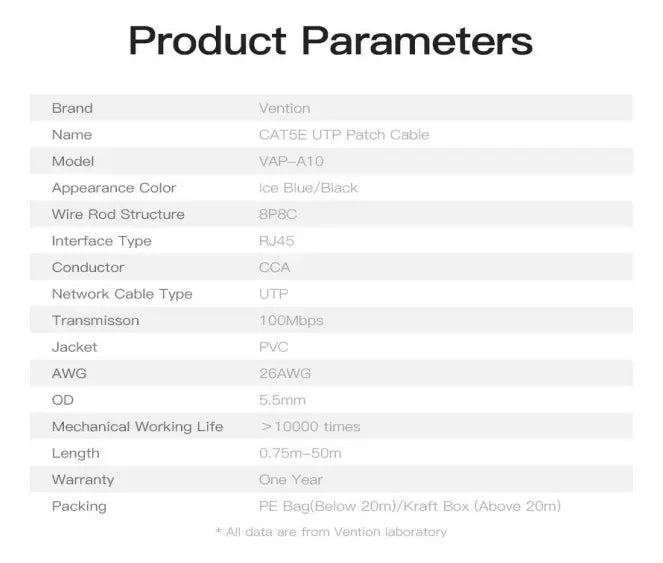
Task: Select the Mechanical Working Life label
Action: (x=137, y=427)
